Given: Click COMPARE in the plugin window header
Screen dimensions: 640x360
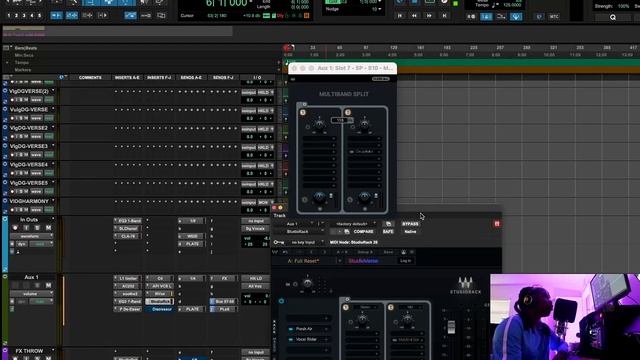Looking at the screenshot, I should pyautogui.click(x=363, y=231).
